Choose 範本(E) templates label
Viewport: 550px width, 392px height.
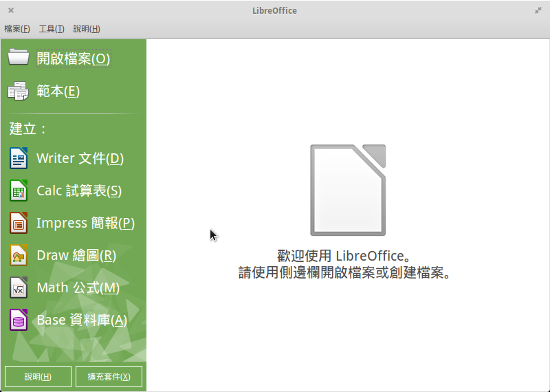click(58, 91)
